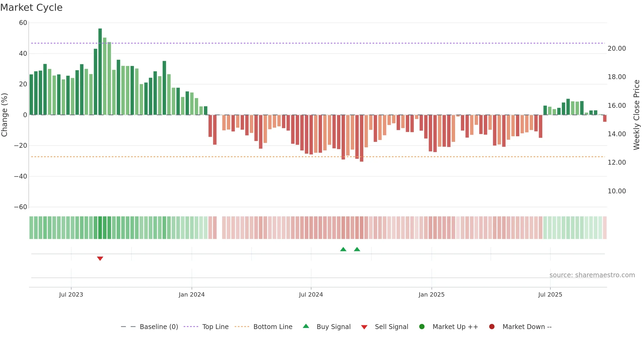This screenshot has width=644, height=362.
Task: Click the Jul 2024 axis label
Action: coord(311,294)
